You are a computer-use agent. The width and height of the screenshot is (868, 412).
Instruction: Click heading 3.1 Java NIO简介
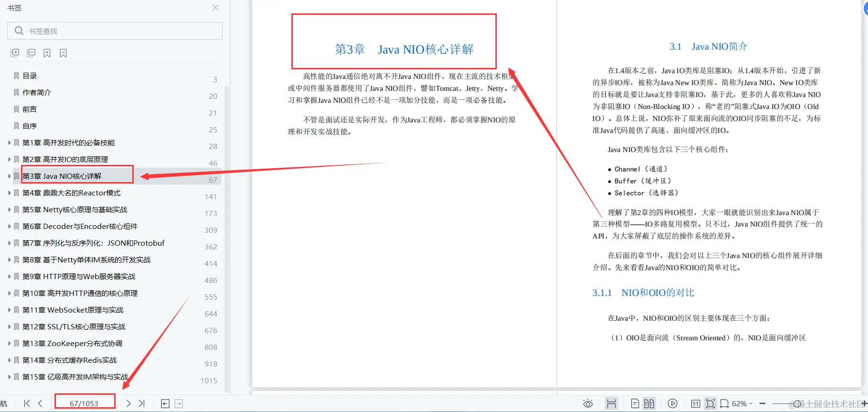click(x=708, y=46)
